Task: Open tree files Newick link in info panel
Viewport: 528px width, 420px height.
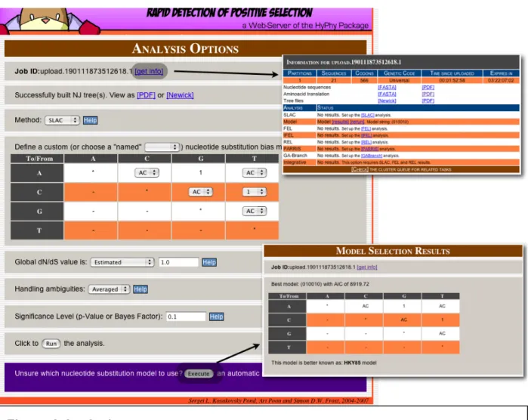Action: click(387, 100)
